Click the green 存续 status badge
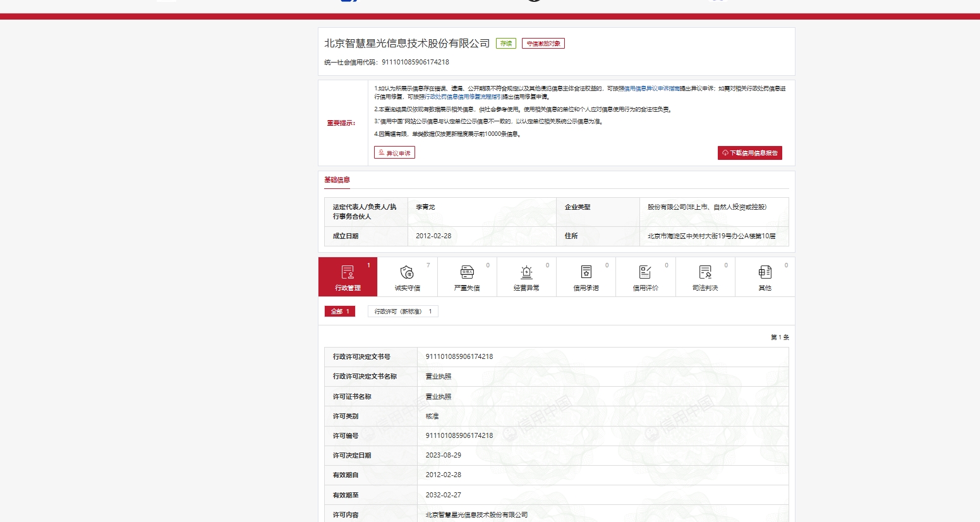The width and height of the screenshot is (980, 522). (x=506, y=44)
